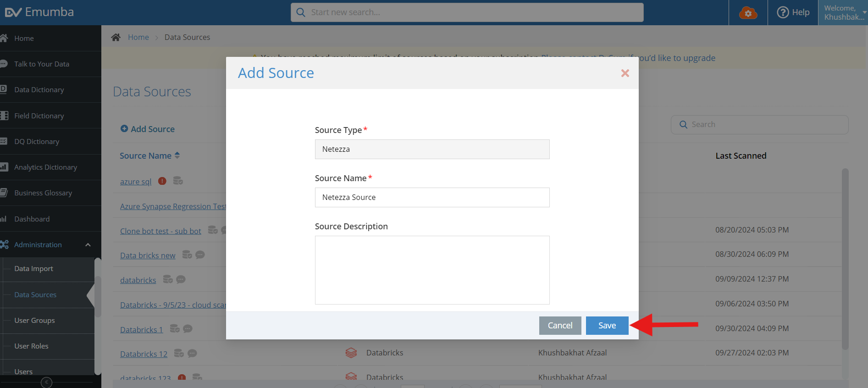Click comment icon next to databricks row

(x=181, y=279)
